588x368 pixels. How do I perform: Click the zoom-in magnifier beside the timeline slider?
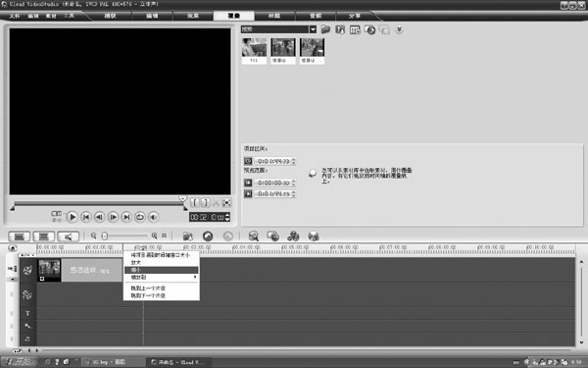pos(154,236)
